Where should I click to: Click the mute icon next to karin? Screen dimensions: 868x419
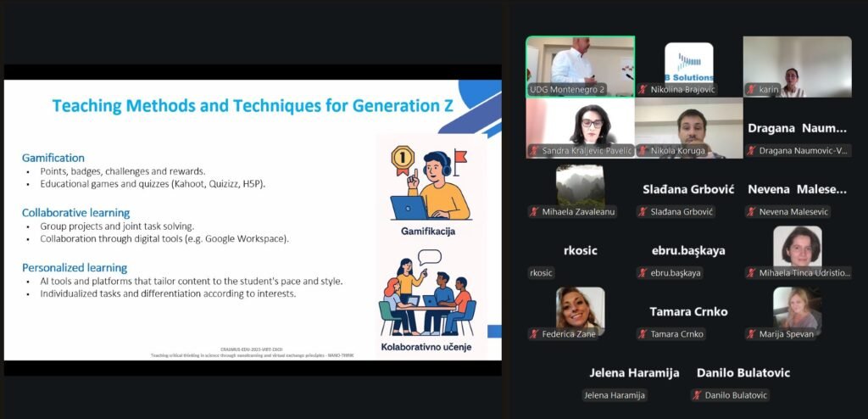[x=752, y=89]
